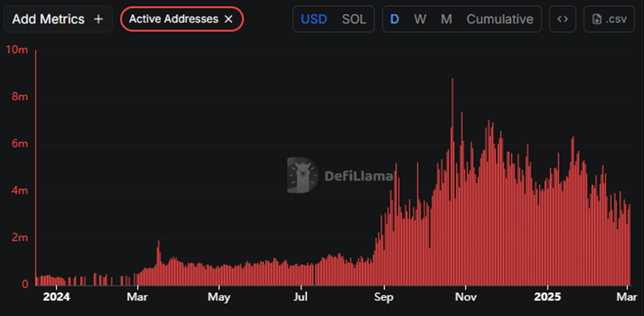The width and height of the screenshot is (644, 316).
Task: Click the 4m y-axis label
Action: coord(20,191)
